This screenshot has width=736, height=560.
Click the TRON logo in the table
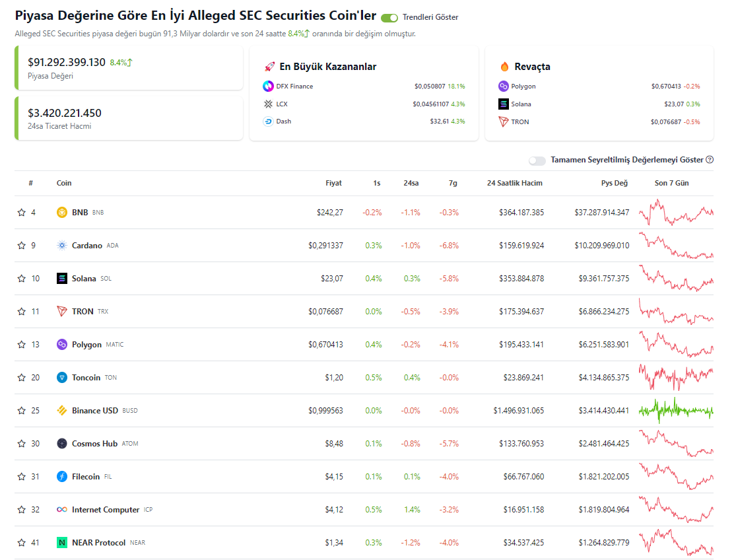62,312
